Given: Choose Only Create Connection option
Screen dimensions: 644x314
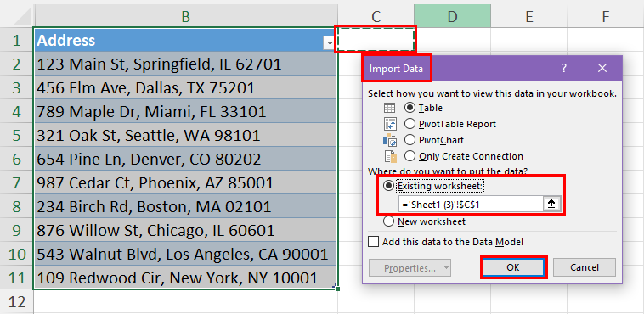Looking at the screenshot, I should coord(410,156).
